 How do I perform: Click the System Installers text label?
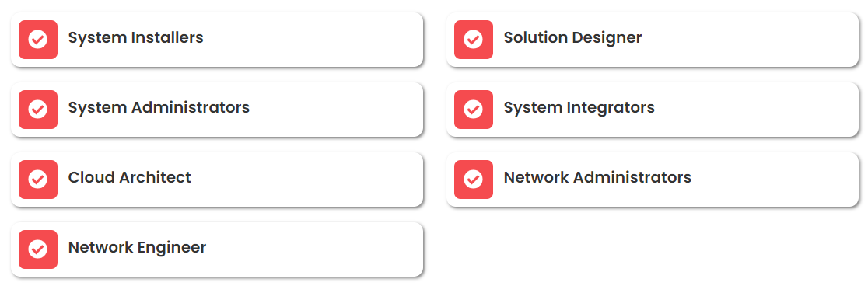[135, 38]
